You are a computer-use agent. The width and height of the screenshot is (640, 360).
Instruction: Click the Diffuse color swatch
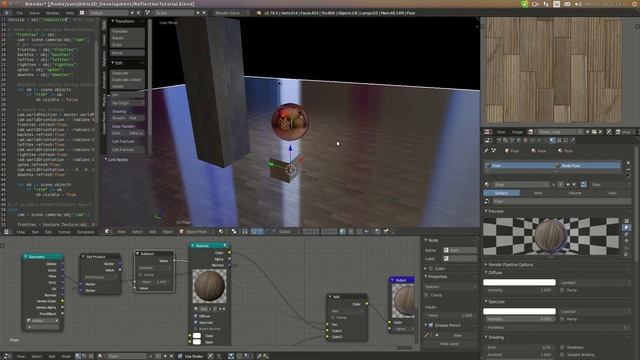(519, 282)
